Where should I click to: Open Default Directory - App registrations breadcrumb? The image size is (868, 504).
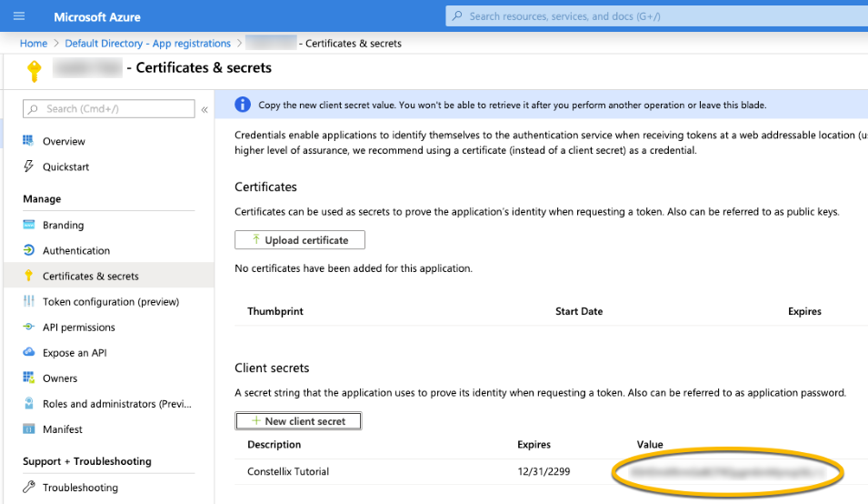(x=147, y=43)
